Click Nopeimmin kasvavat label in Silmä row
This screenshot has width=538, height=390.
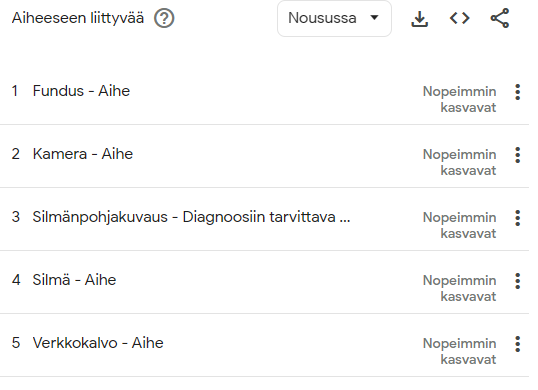[x=459, y=288]
